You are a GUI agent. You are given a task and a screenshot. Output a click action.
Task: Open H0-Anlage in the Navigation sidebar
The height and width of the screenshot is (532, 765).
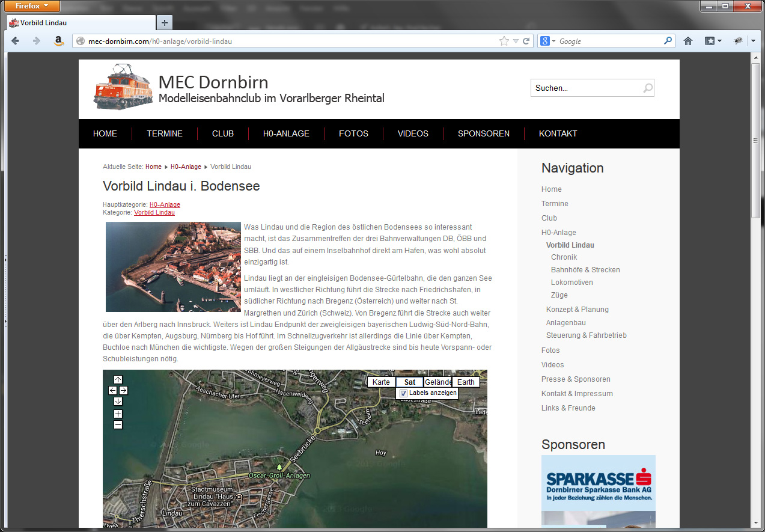[x=559, y=233]
